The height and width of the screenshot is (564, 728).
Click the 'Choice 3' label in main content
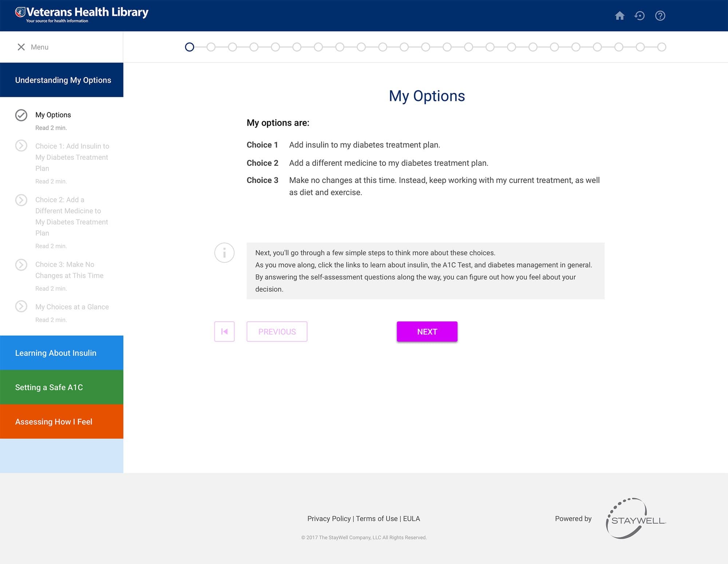262,180
